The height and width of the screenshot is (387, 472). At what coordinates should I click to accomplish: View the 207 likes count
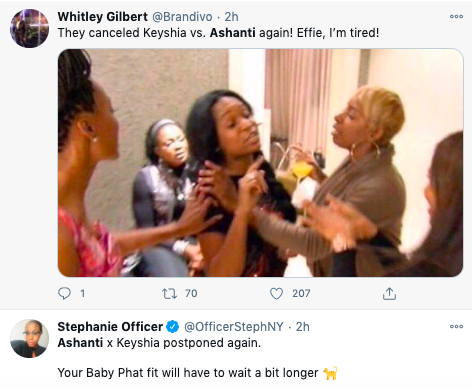click(301, 293)
